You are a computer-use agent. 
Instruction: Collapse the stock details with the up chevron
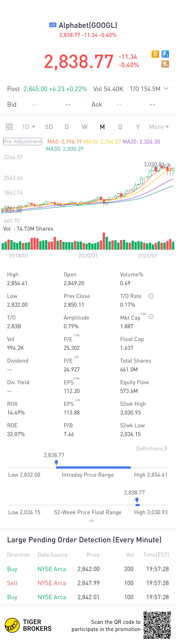pyautogui.click(x=91, y=521)
